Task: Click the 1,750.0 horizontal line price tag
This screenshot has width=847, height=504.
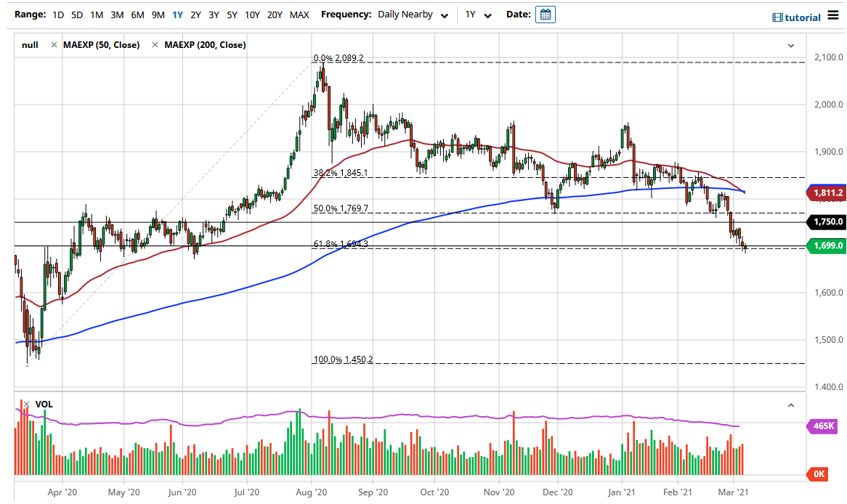Action: click(x=827, y=221)
